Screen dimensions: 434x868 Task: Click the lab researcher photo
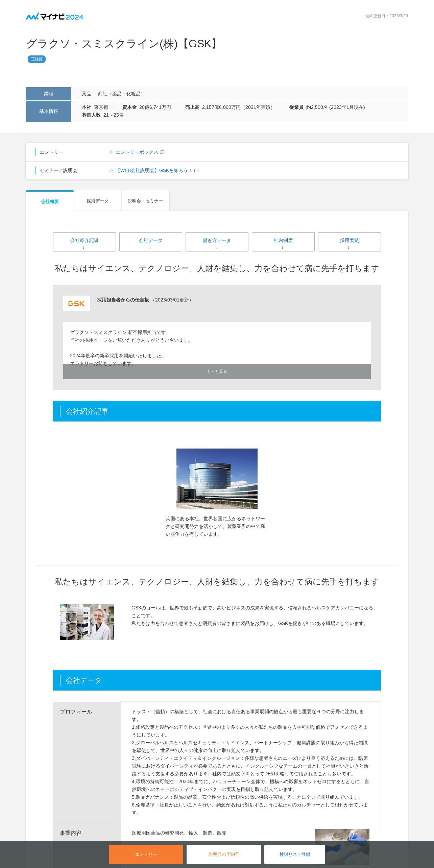point(87,622)
